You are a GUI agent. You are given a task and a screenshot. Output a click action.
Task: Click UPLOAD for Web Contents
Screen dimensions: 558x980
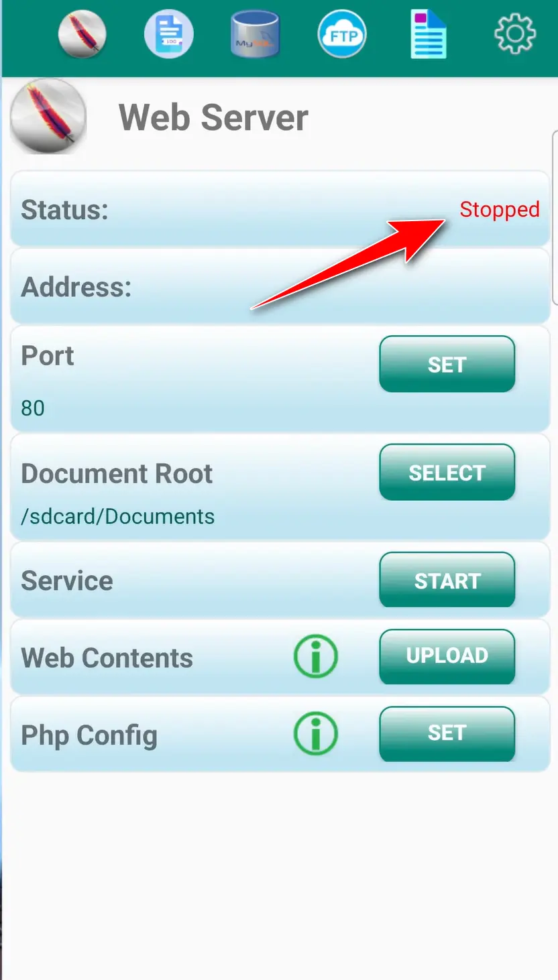point(447,656)
